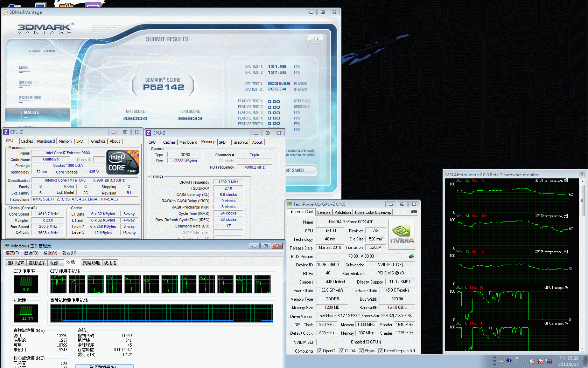Open Mainboard tab in left CPU-Z window

point(46,141)
